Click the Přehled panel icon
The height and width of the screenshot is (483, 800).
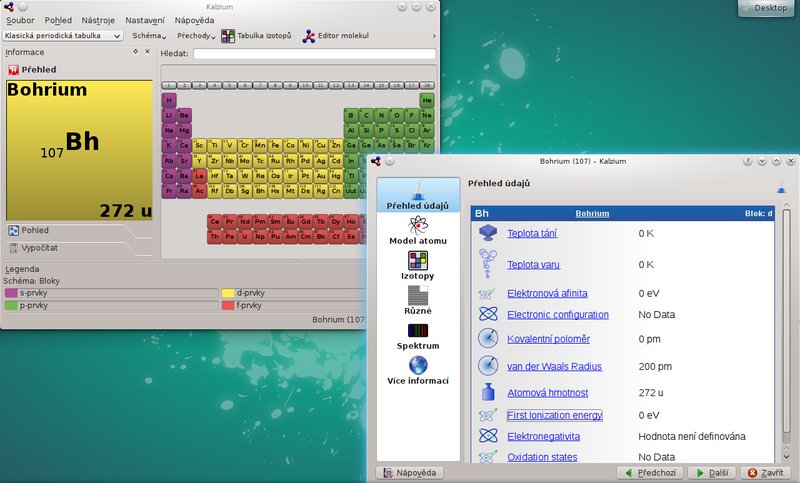click(x=13, y=70)
